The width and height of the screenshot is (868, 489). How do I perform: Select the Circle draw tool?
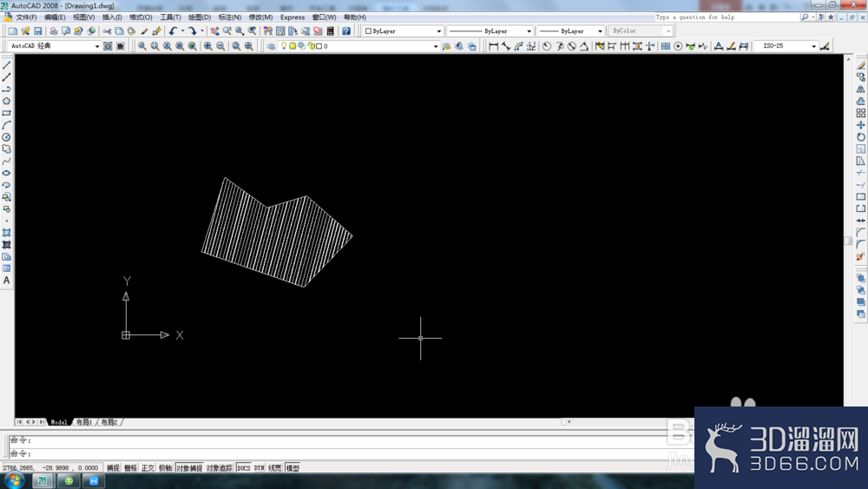(7, 137)
